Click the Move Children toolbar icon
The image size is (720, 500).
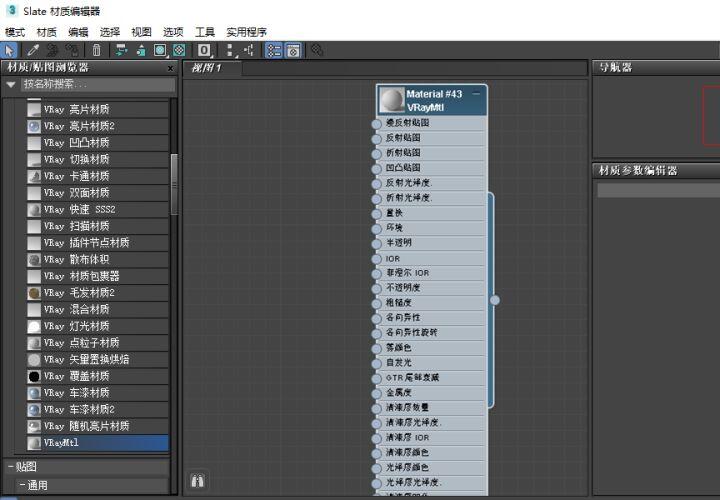(121, 51)
